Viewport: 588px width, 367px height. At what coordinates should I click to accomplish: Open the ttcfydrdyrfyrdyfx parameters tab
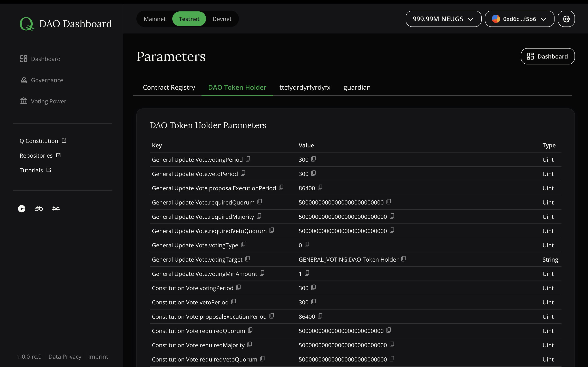point(305,87)
